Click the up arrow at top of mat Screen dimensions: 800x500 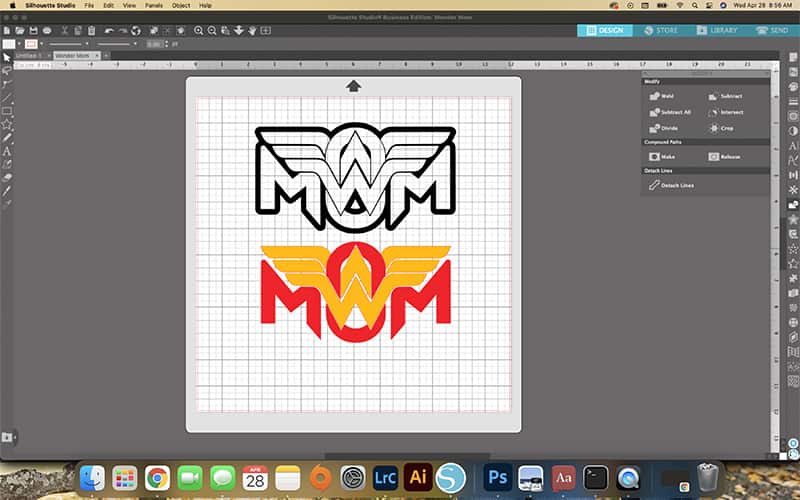pyautogui.click(x=354, y=86)
